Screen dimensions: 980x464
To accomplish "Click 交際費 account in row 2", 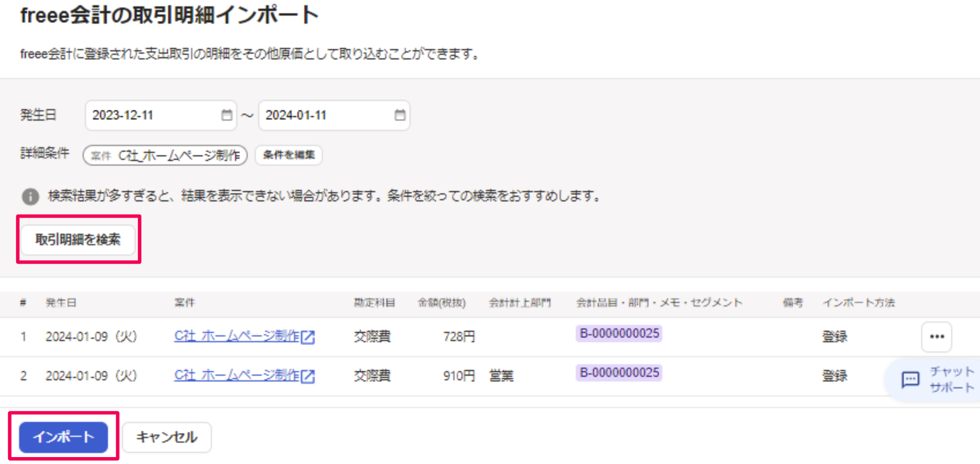I will tap(372, 376).
